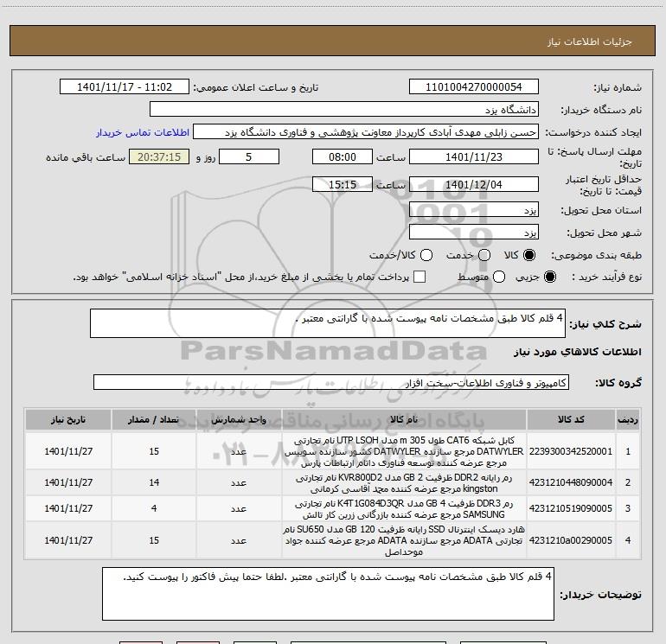
Task: Click the تعداد / مقدار column header
Action: click(154, 419)
